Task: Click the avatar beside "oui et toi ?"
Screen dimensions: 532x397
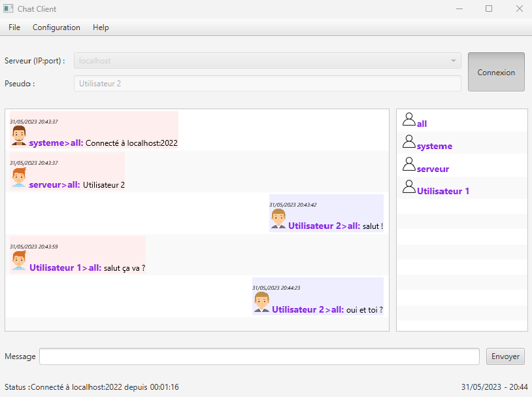Action: point(262,302)
